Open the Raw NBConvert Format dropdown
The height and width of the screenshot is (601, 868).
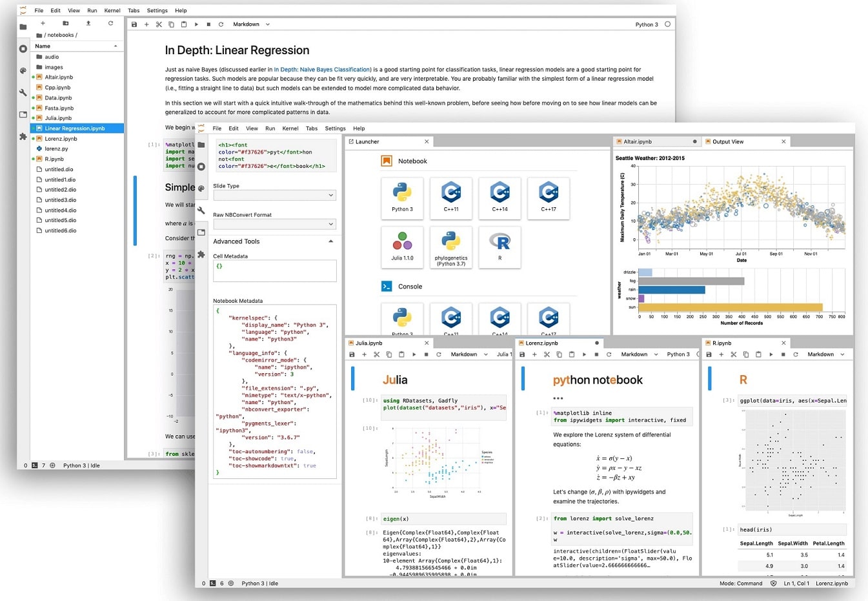(274, 224)
